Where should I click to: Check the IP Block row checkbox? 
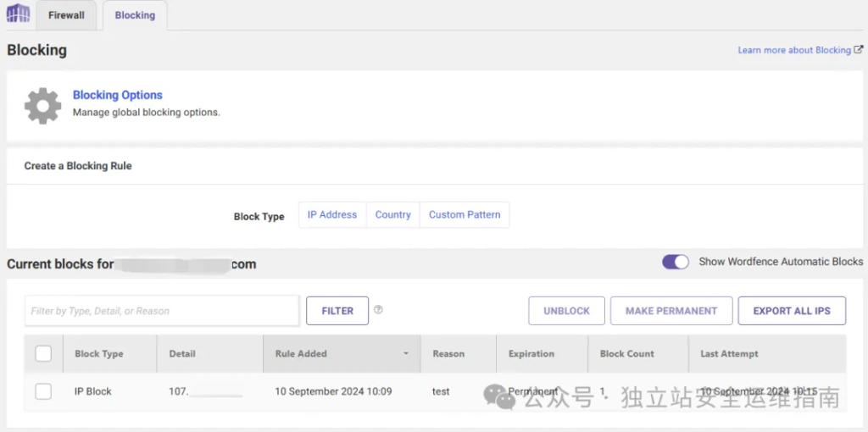[43, 391]
